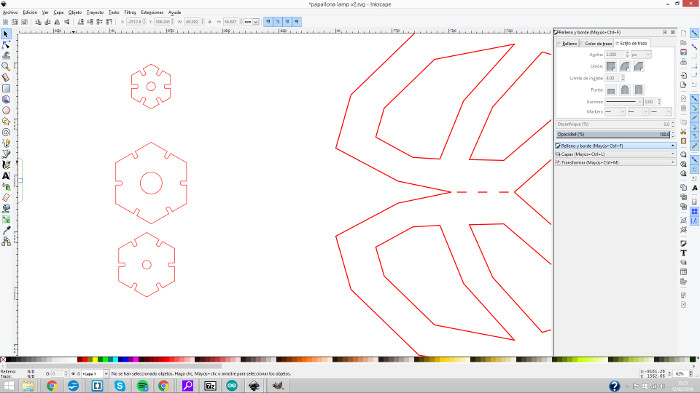Open the Text dialog T icon
The image size is (700, 393).
(x=683, y=253)
